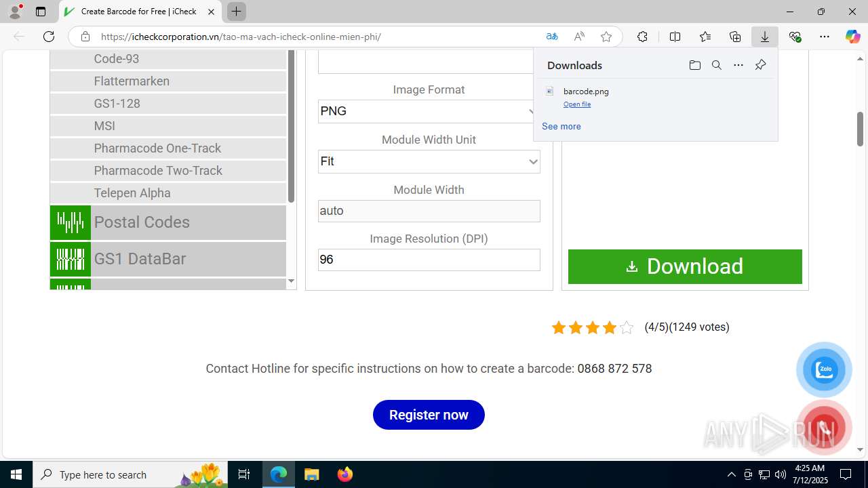Expand the Postal Codes category

(168, 222)
